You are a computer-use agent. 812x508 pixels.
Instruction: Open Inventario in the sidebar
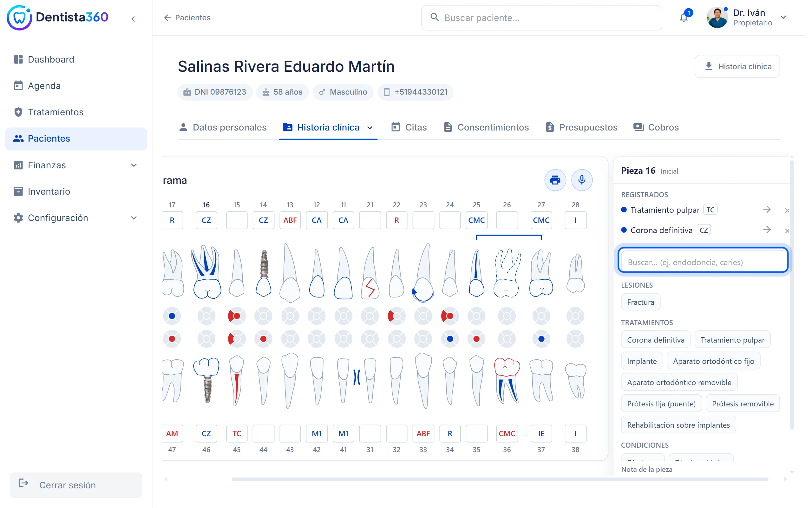point(76,191)
